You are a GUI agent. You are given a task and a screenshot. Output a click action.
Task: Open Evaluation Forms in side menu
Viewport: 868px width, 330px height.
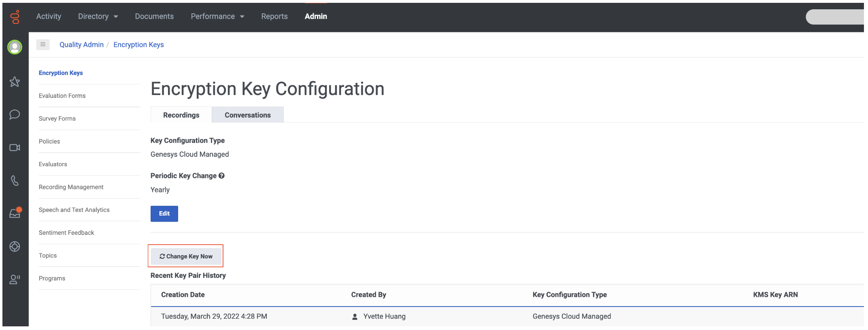click(62, 96)
